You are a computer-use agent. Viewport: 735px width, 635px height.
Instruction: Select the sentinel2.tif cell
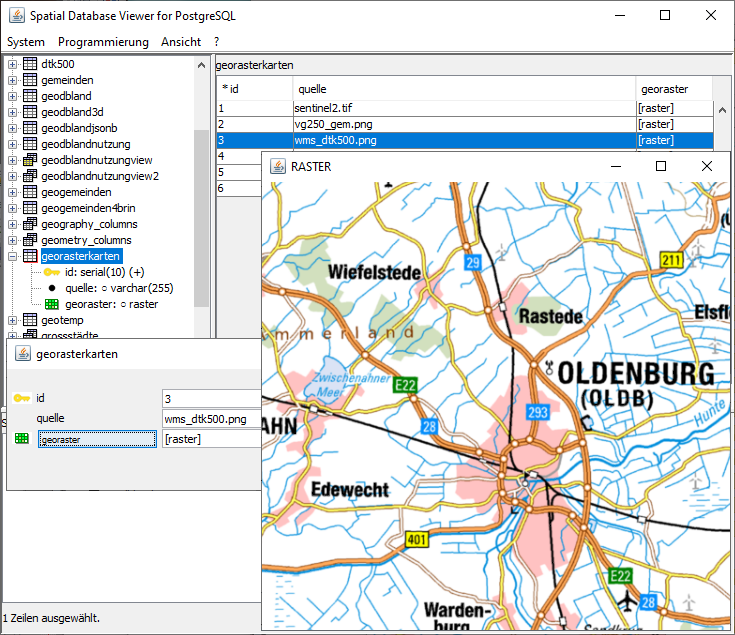(465, 108)
